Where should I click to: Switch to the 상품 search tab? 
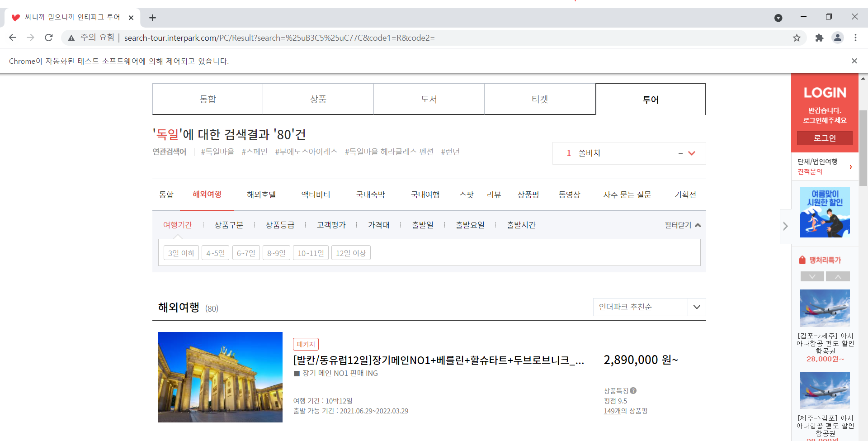tap(318, 99)
